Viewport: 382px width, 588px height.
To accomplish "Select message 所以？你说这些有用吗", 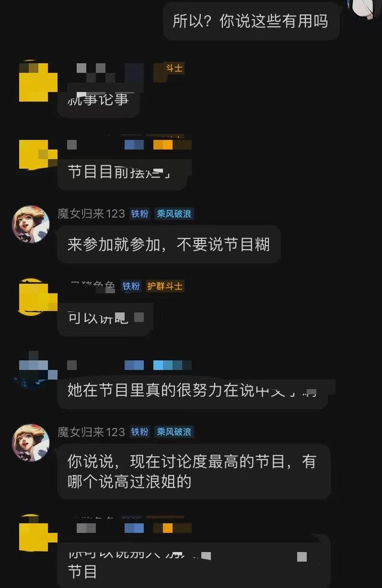I will point(251,22).
